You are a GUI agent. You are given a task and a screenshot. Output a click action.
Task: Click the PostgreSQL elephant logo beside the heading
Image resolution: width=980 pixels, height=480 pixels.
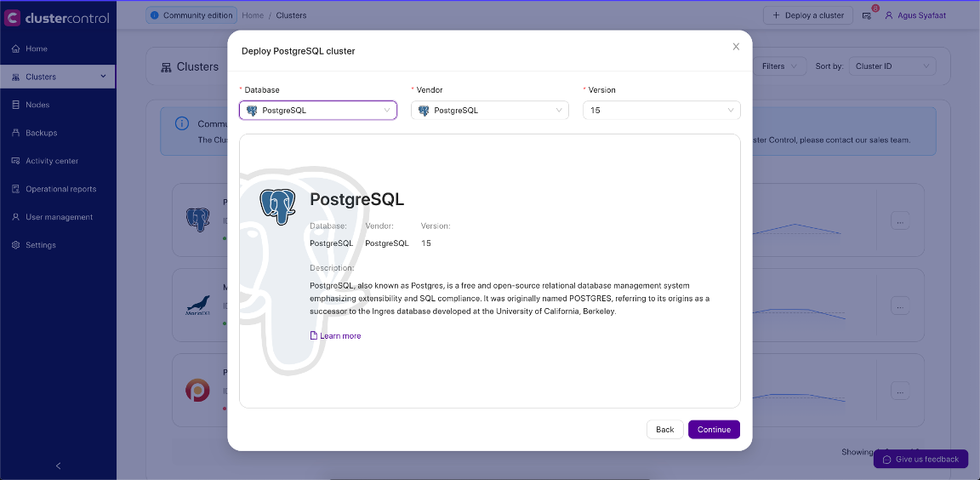277,207
